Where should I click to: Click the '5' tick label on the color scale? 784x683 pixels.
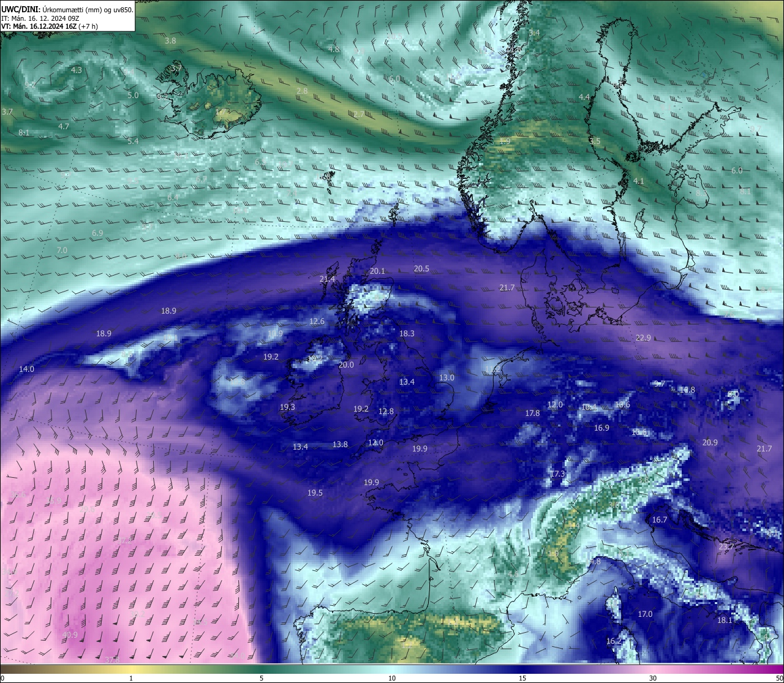tap(262, 678)
